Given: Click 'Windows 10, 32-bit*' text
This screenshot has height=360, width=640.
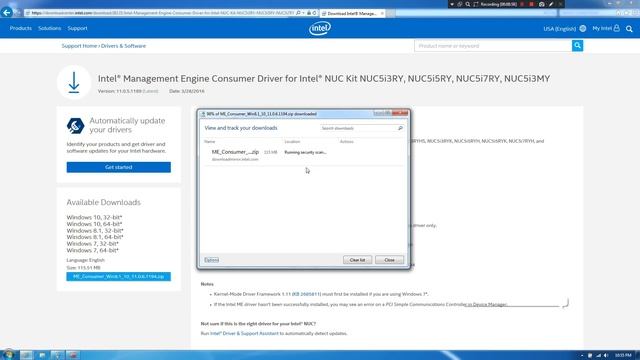Looking at the screenshot, I should pos(94,218).
